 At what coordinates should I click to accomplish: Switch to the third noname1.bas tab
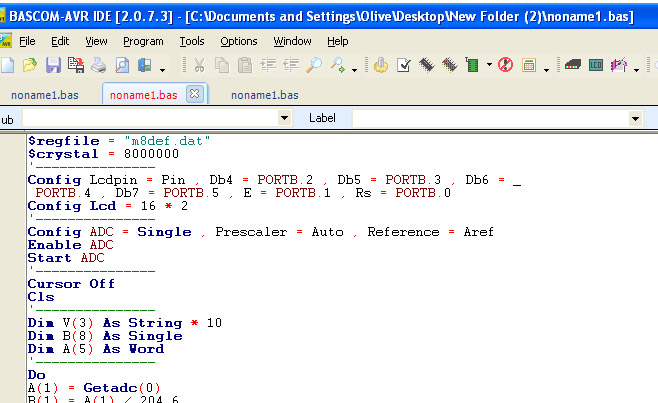(265, 95)
